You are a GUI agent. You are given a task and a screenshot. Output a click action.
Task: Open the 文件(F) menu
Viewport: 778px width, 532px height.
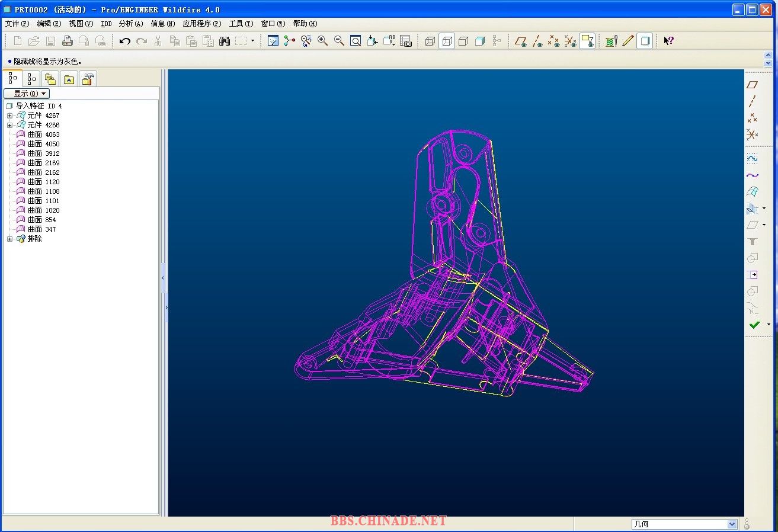pyautogui.click(x=17, y=24)
